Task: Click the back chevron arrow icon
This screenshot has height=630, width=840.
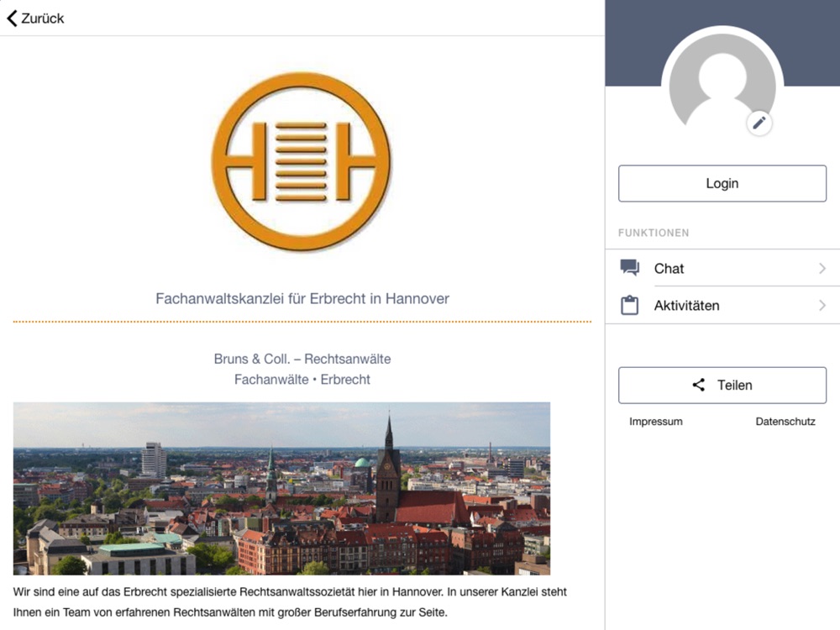Action: pyautogui.click(x=12, y=18)
